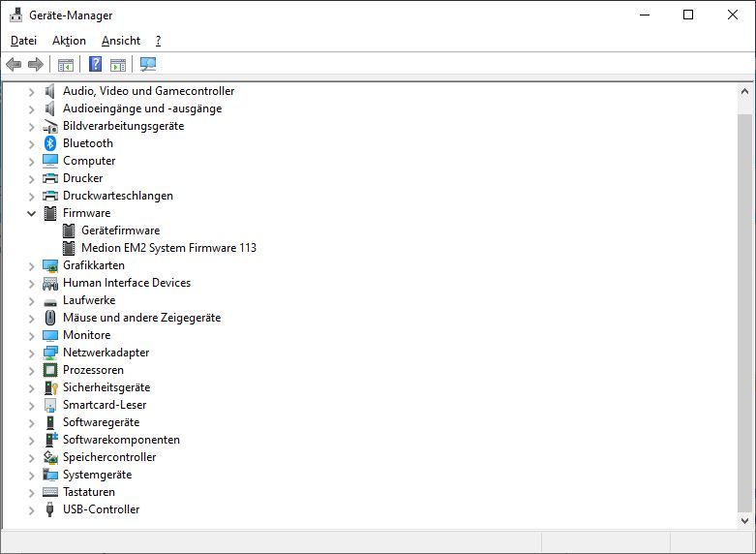The image size is (756, 554).
Task: Open the Datei menu
Action: point(23,41)
